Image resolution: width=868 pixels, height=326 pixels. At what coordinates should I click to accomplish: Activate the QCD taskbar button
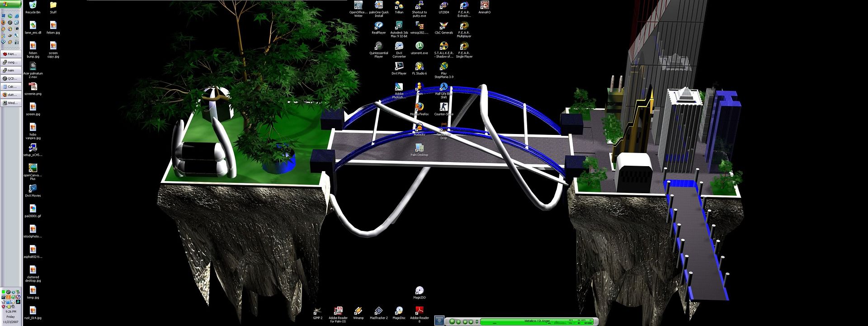point(11,78)
